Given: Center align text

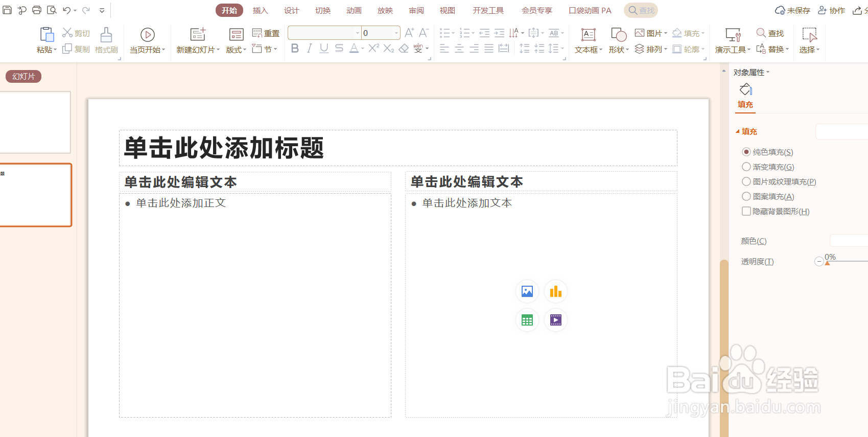Looking at the screenshot, I should click(459, 48).
